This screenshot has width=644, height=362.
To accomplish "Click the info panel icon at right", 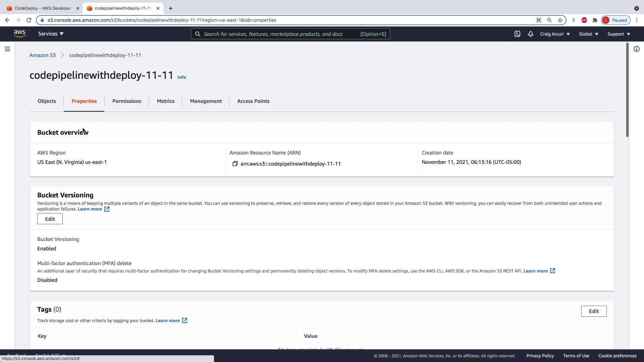I will click(x=636, y=49).
